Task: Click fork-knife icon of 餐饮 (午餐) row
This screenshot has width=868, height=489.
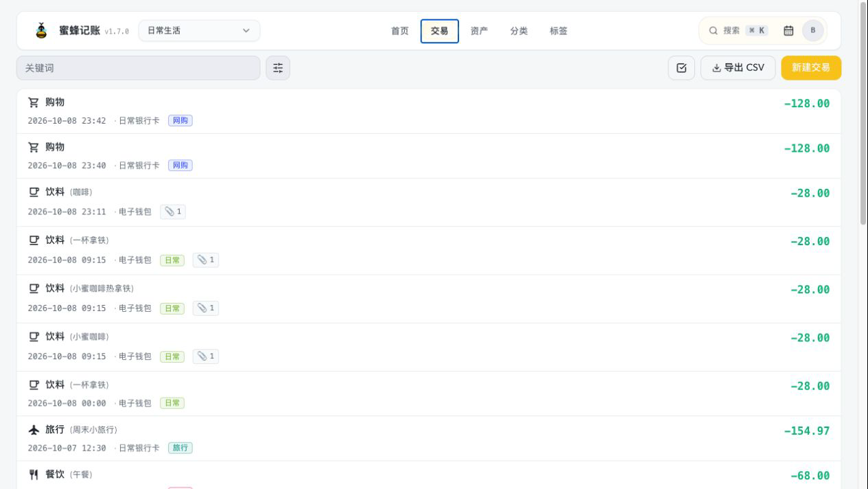Action: click(34, 475)
